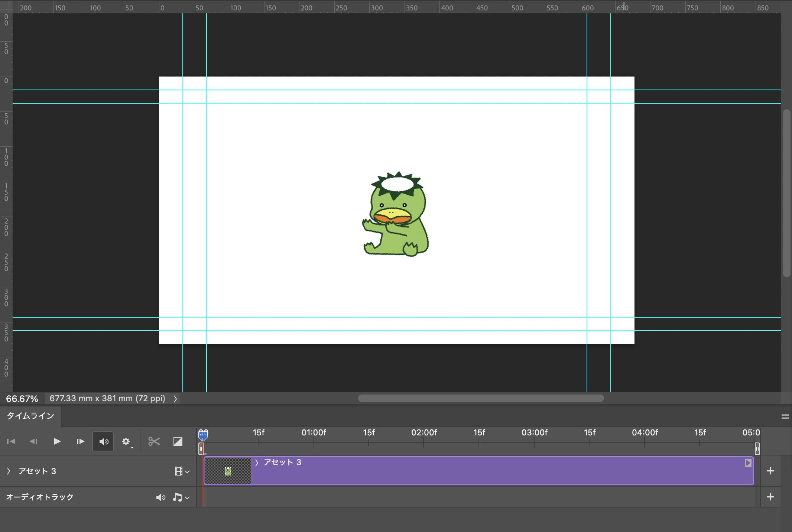Step back to previous frame
The image size is (792, 532).
[x=33, y=441]
